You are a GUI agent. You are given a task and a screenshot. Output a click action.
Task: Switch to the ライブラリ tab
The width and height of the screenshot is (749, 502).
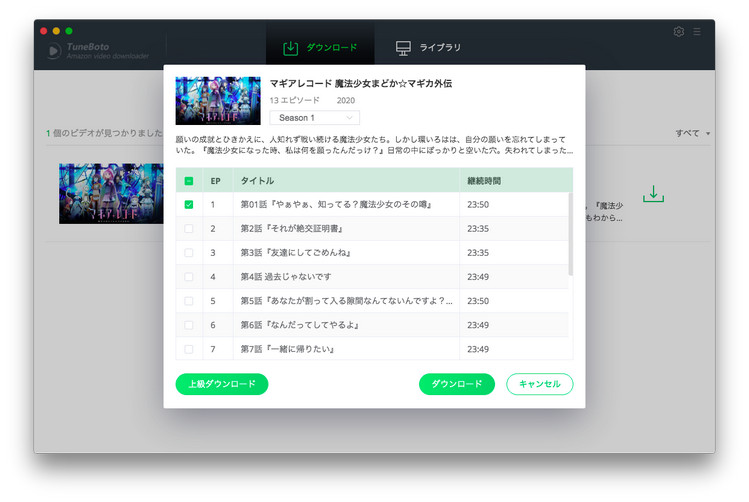[428, 48]
